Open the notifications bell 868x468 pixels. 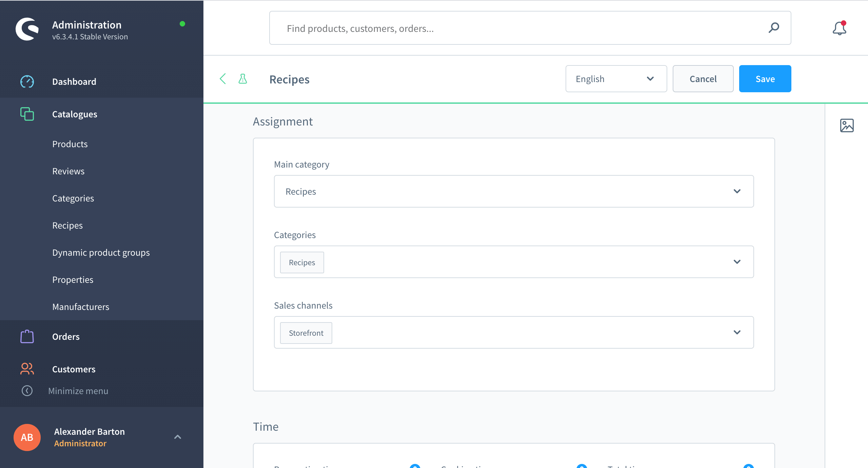(839, 28)
